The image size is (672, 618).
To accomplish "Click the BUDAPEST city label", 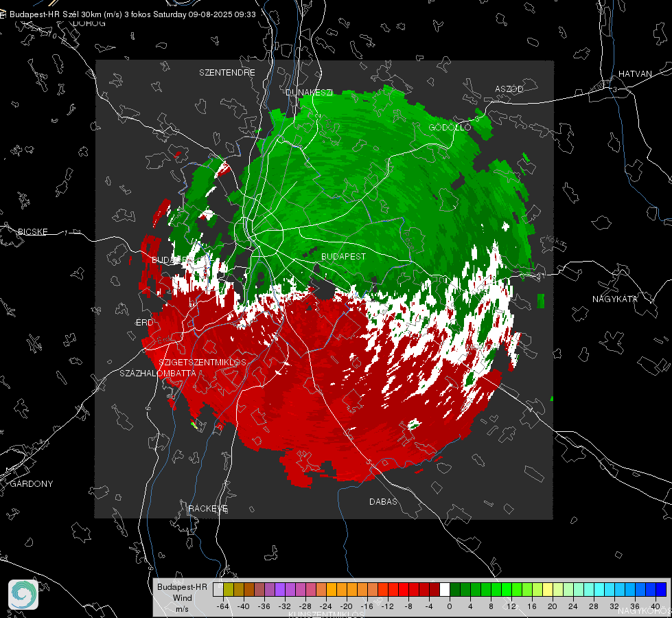I will pos(343,256).
